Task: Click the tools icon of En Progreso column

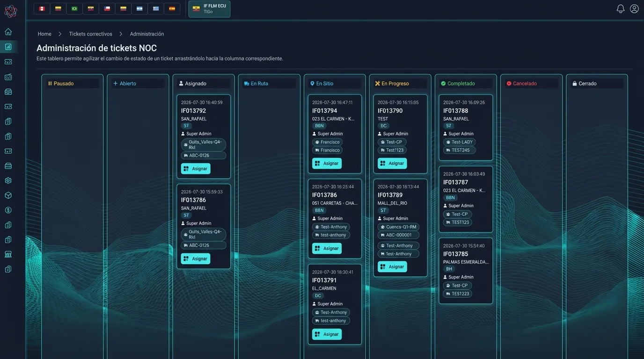Action: (378, 84)
